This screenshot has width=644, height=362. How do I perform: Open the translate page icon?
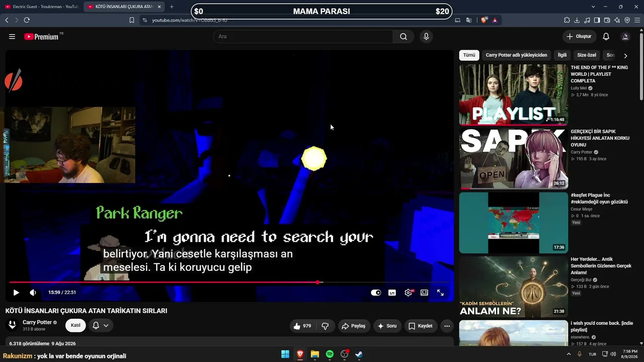tap(469, 20)
